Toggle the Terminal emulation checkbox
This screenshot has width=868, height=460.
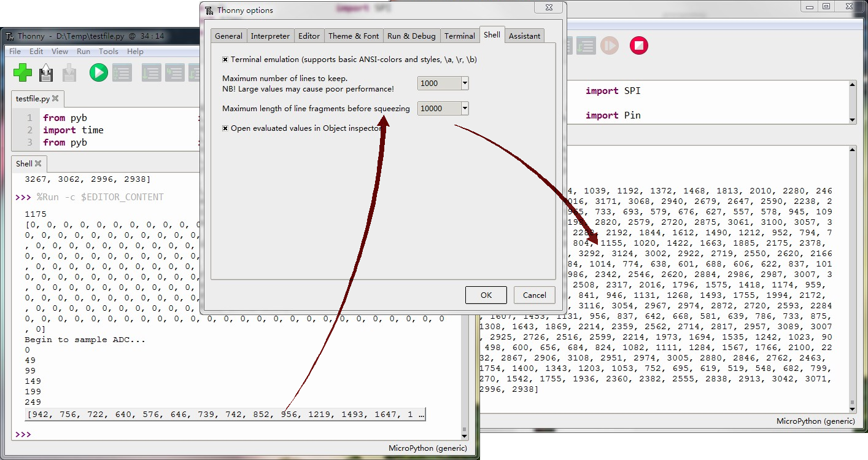[225, 60]
